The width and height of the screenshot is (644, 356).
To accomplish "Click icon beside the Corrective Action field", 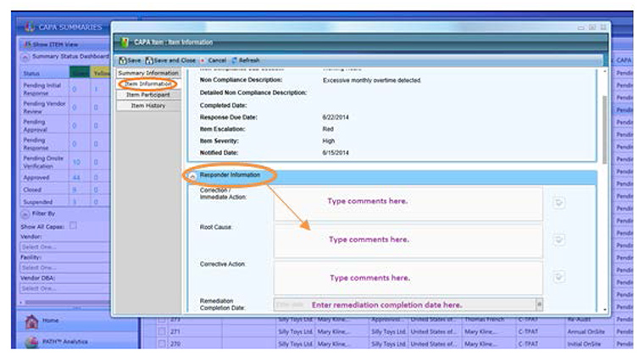I will 558,277.
